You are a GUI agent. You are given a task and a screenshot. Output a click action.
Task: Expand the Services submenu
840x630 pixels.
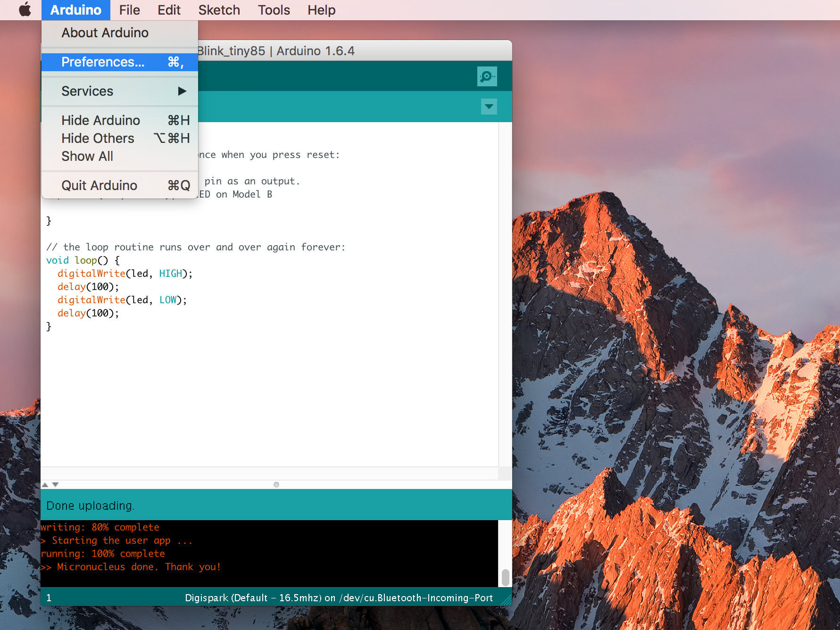click(120, 91)
